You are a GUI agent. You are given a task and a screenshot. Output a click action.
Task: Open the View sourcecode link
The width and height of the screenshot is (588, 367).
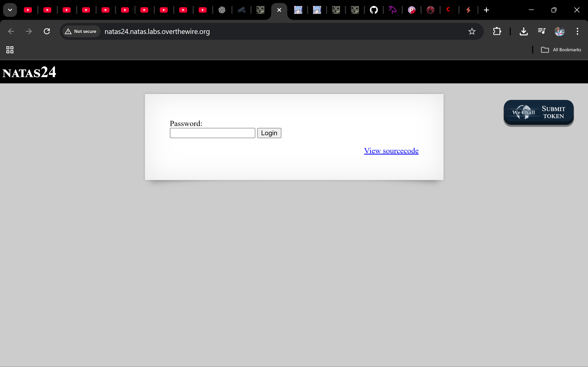tap(391, 151)
